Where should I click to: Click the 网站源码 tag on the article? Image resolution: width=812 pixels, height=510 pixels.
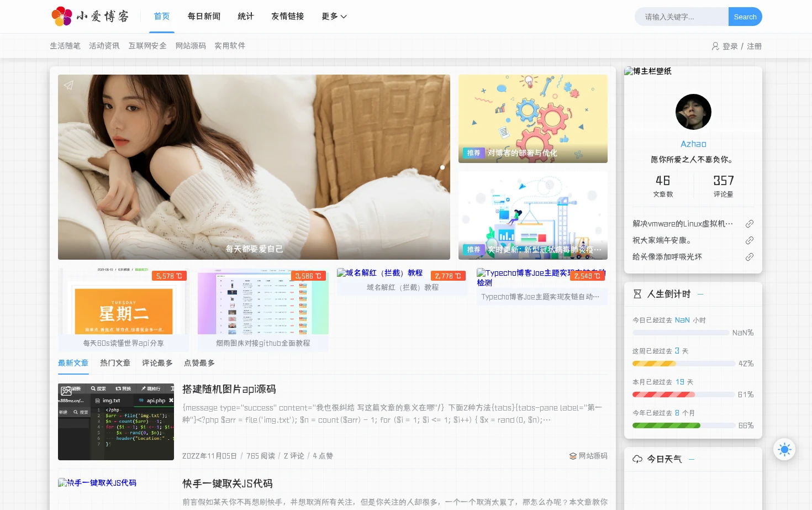(x=593, y=456)
